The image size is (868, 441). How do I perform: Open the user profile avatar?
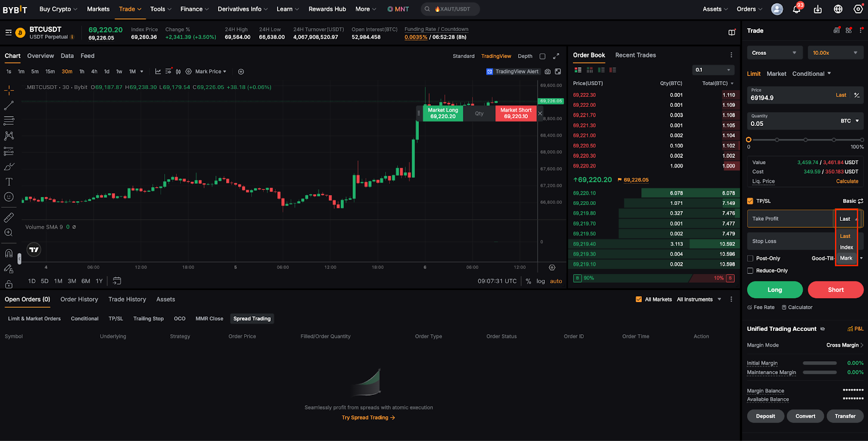click(x=777, y=9)
